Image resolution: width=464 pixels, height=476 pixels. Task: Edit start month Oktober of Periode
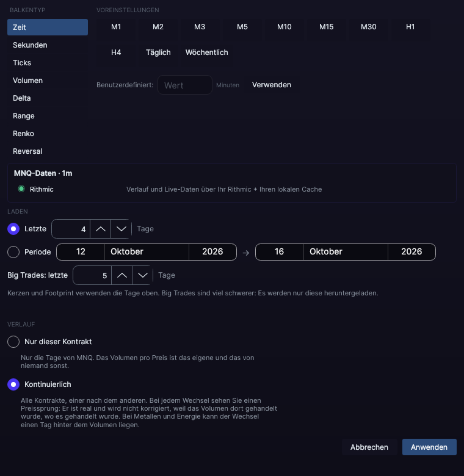[x=147, y=251]
